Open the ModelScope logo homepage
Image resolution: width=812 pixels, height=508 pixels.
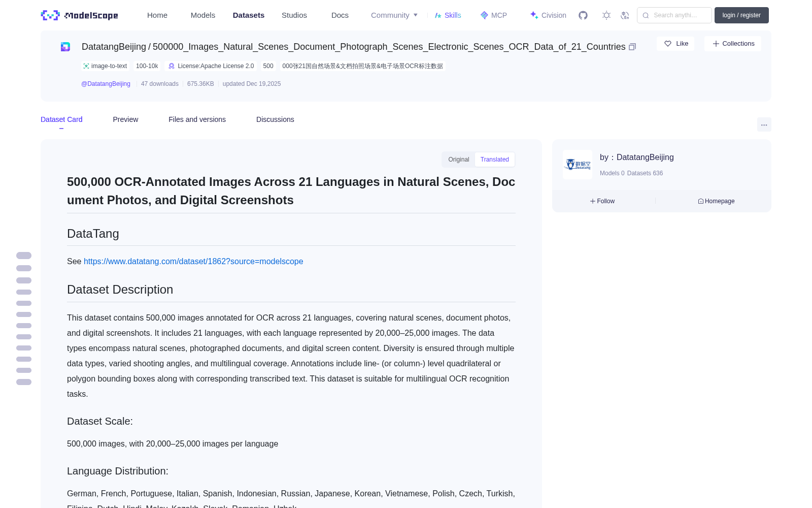point(79,15)
